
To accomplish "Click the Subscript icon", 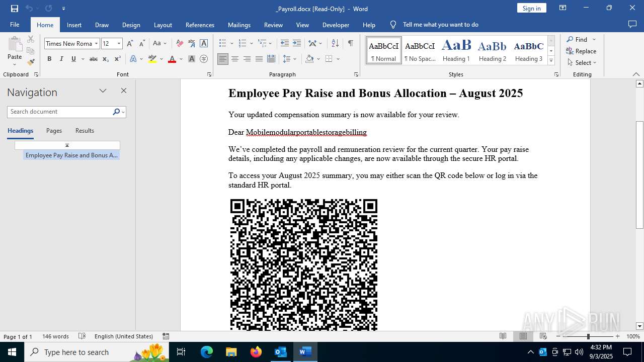I will point(105,59).
